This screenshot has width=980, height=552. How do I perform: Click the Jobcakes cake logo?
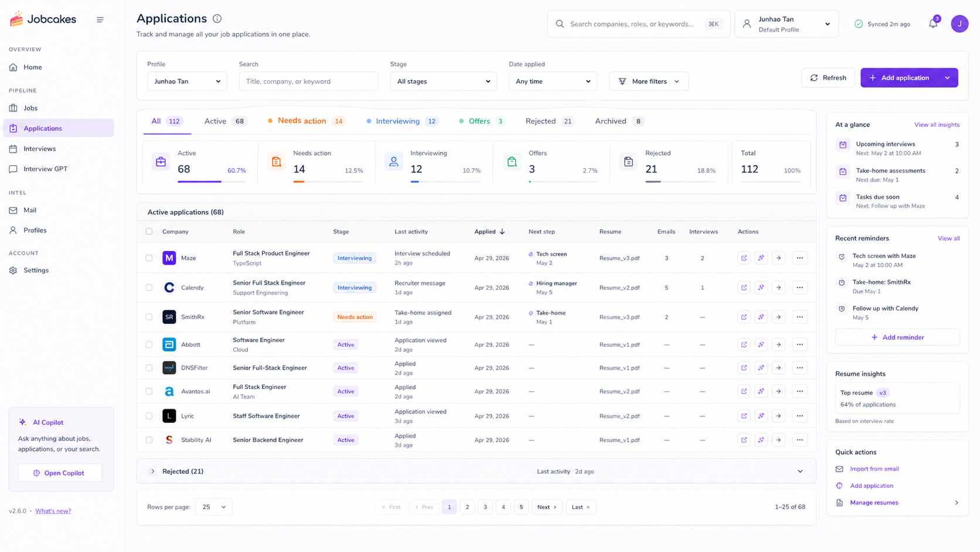click(x=16, y=19)
